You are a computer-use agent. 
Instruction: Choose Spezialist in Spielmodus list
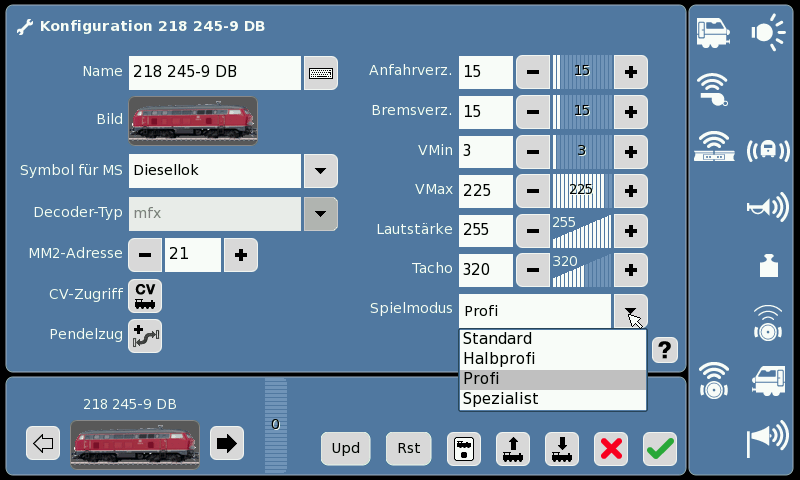pos(553,399)
